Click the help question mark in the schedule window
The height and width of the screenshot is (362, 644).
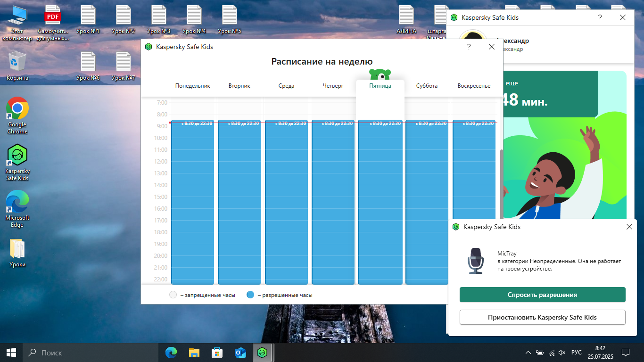469,47
